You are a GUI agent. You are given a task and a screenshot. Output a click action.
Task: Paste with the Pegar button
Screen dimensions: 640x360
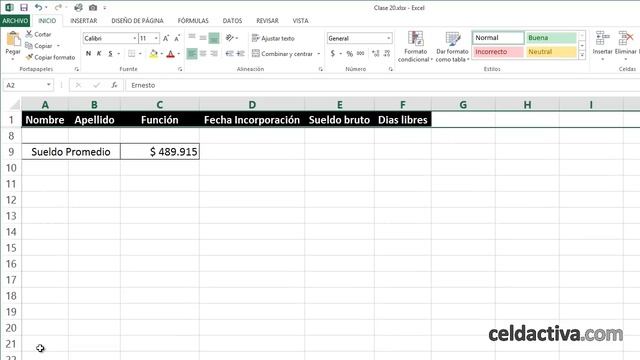[x=13, y=45]
